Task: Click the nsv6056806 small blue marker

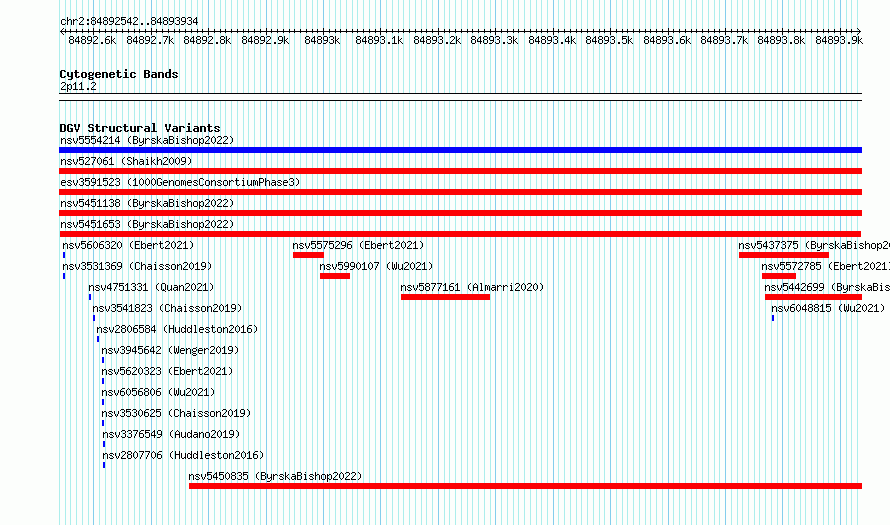Action: tap(103, 402)
